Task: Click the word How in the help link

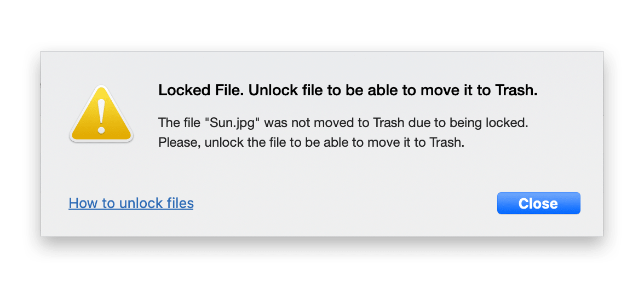Action: coord(80,203)
